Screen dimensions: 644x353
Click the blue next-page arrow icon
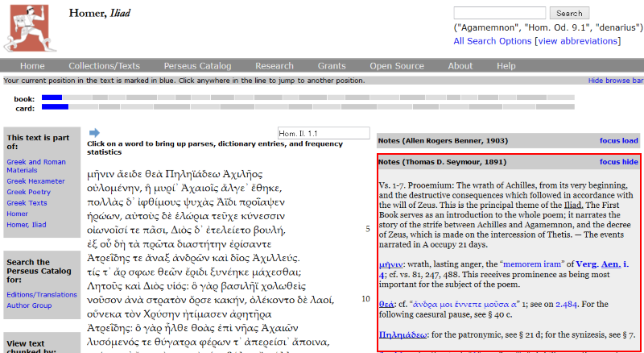click(94, 132)
